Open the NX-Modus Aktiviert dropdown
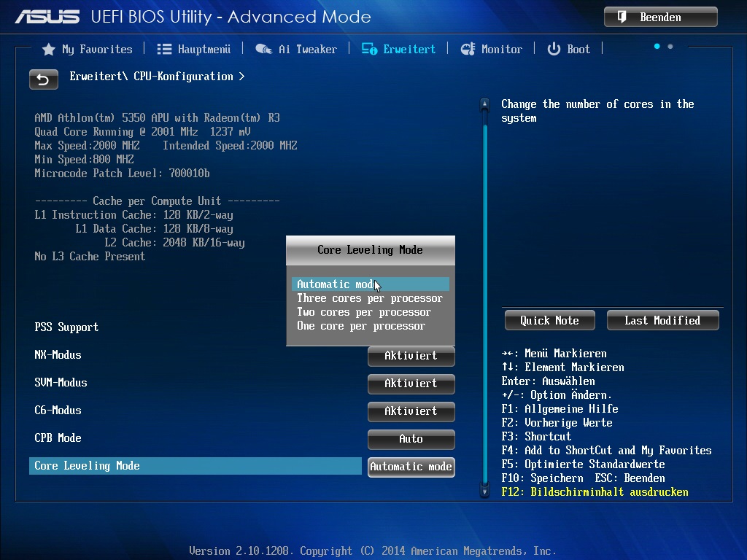This screenshot has height=560, width=747. click(411, 356)
